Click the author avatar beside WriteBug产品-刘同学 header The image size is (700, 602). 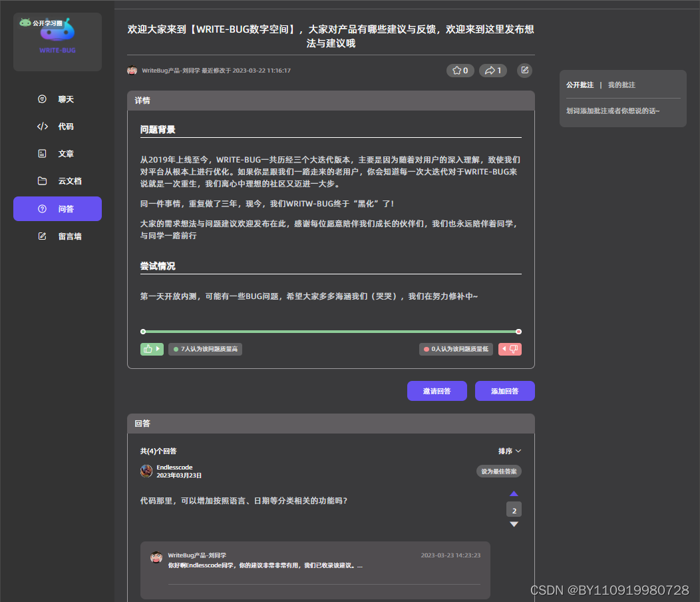click(132, 70)
